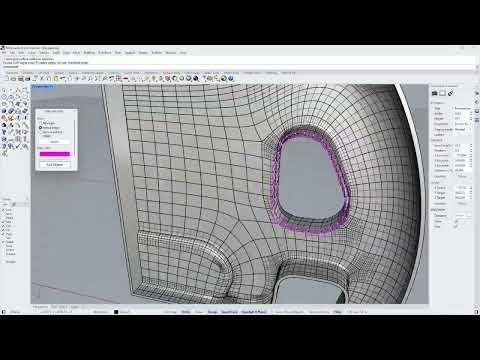Open the white rectangle tab icon in the right panel
This screenshot has width=480, height=360.
click(x=442, y=93)
